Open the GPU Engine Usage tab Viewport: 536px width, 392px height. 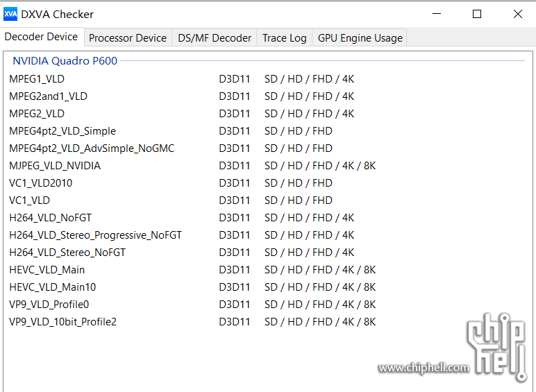pos(360,38)
